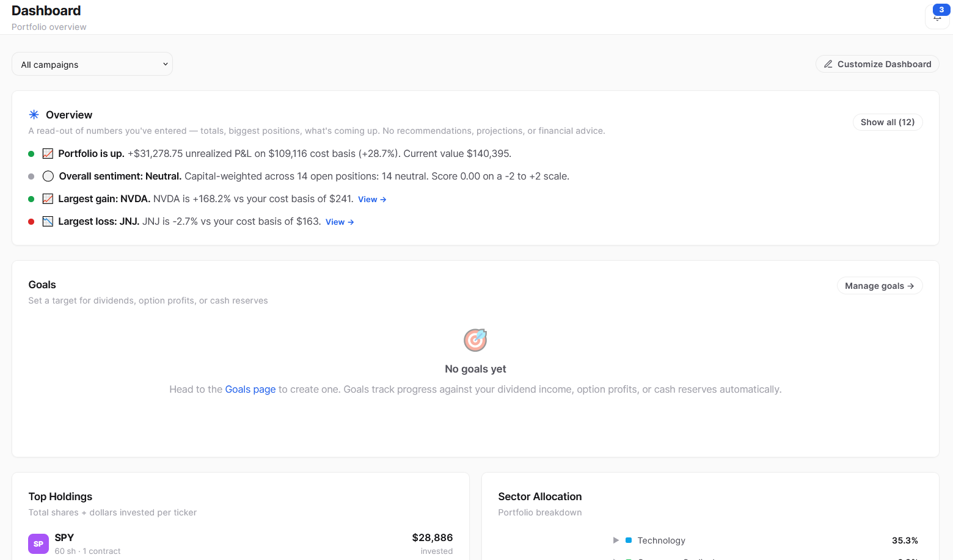The width and height of the screenshot is (953, 560).
Task: Click the pencil icon in Customize Dashboard
Action: 828,64
